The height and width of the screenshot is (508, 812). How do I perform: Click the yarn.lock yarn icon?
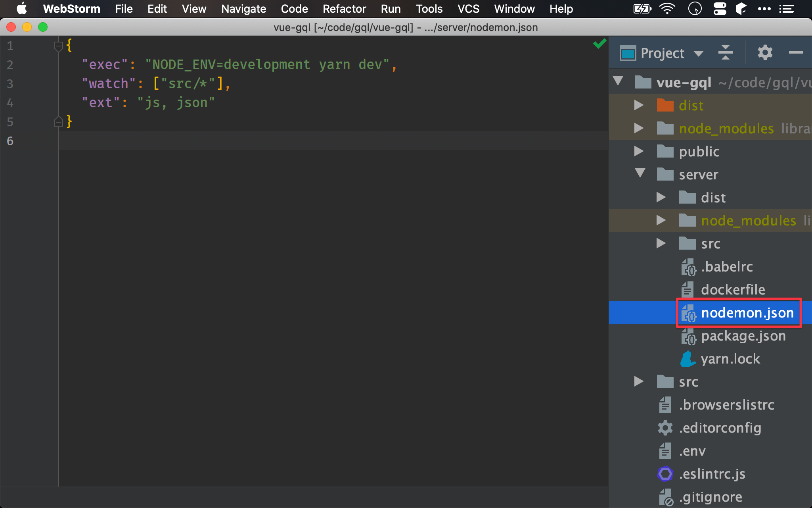coord(688,359)
